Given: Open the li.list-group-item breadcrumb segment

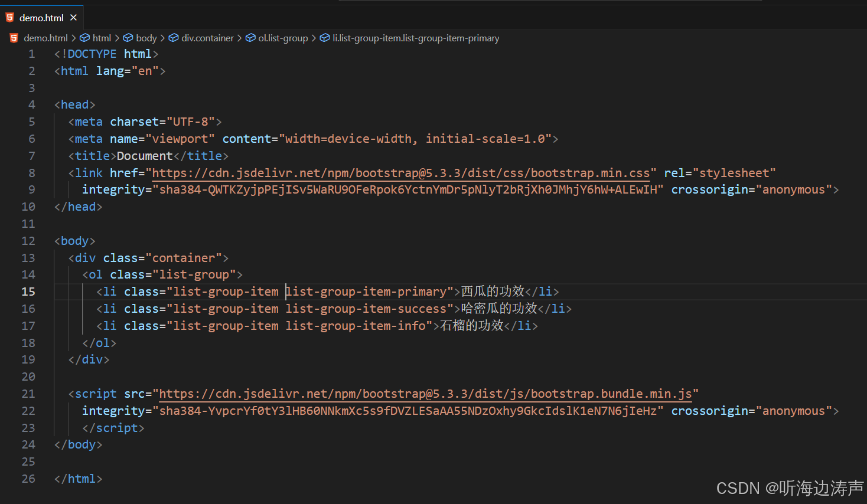Looking at the screenshot, I should (x=416, y=38).
